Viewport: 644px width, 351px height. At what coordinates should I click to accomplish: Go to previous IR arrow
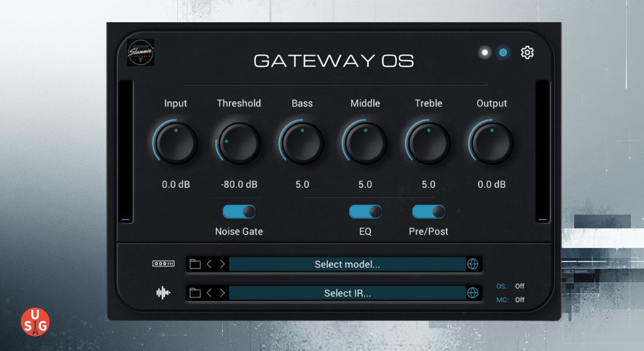pyautogui.click(x=209, y=292)
